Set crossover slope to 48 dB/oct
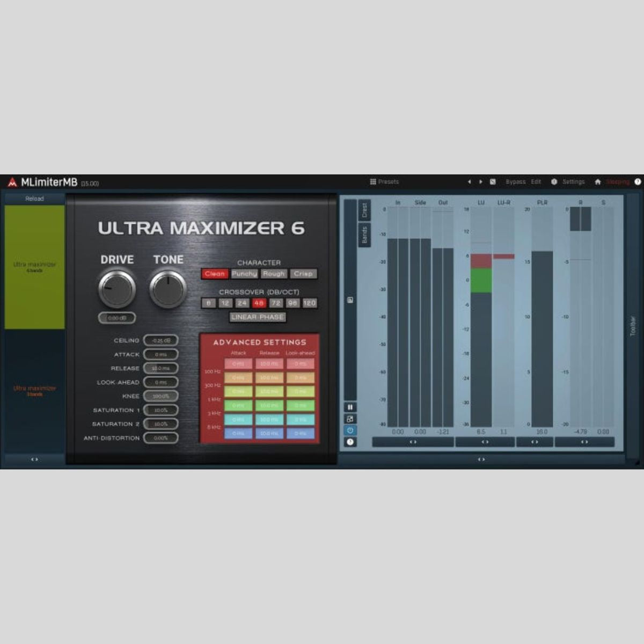The image size is (644, 644). 259,303
